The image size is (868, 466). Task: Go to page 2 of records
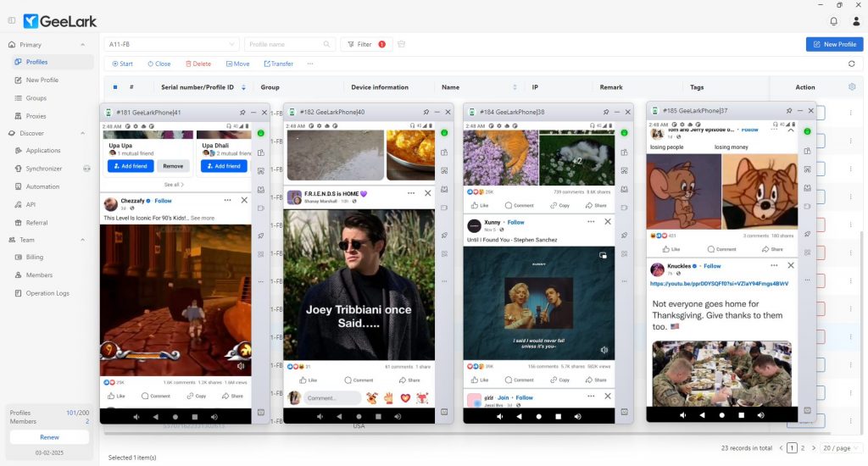pos(803,447)
